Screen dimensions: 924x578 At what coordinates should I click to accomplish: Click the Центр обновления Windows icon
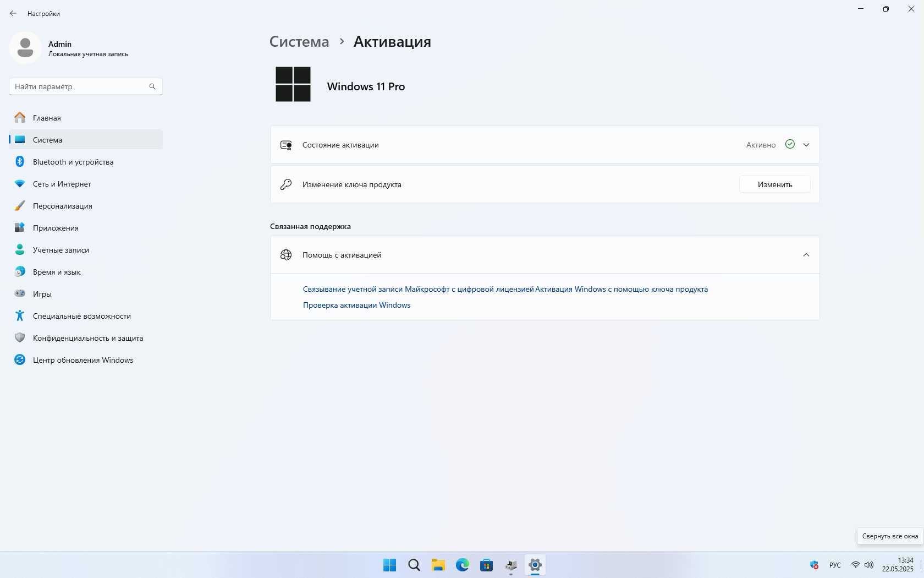click(x=20, y=359)
